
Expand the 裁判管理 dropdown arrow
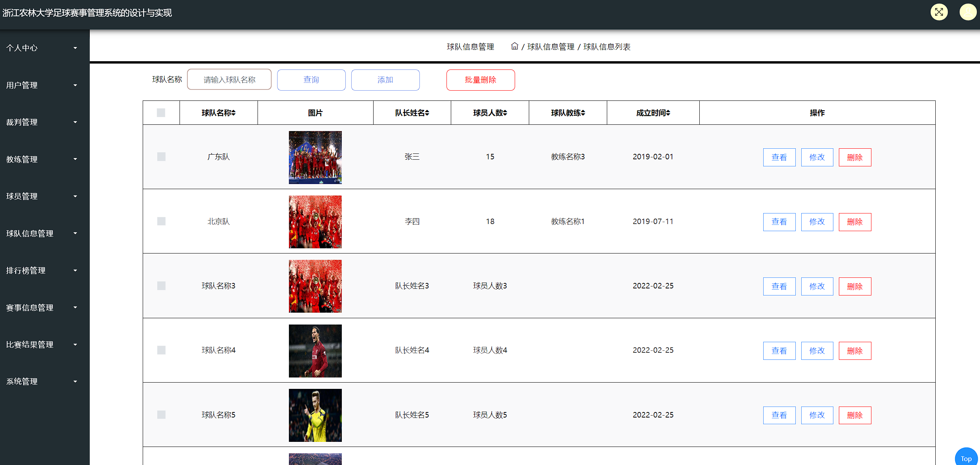click(x=75, y=122)
